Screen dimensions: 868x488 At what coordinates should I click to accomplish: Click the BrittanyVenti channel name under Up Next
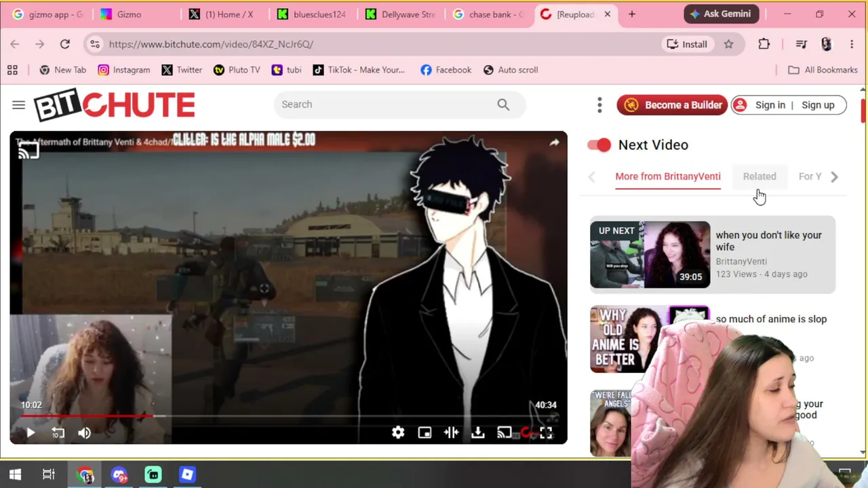click(741, 262)
